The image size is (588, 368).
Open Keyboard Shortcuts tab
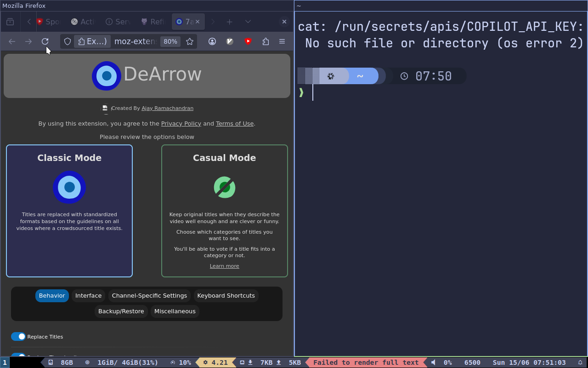[226, 296]
